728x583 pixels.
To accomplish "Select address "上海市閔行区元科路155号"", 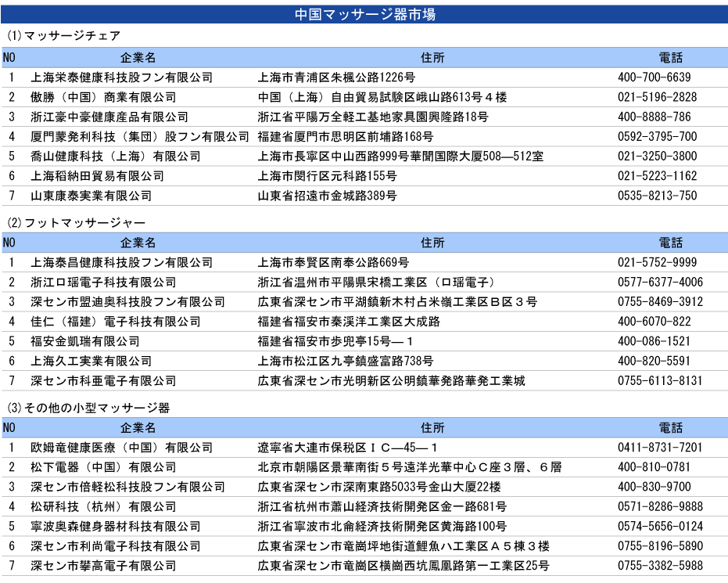I will pos(328,176).
